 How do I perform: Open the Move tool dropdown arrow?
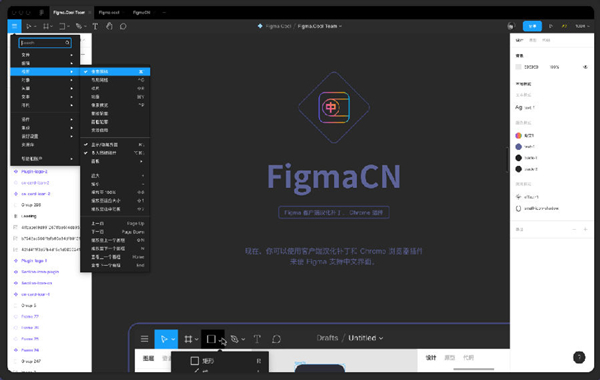[x=35, y=26]
